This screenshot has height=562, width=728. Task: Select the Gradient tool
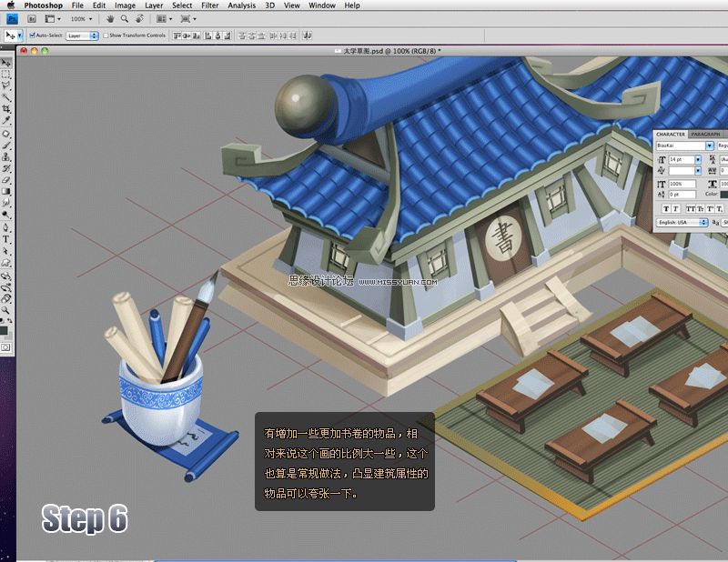[6, 191]
